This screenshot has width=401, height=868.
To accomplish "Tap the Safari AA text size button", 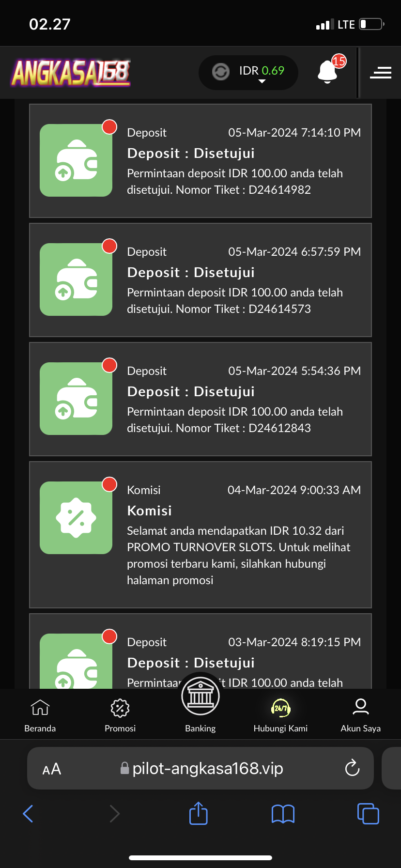I will click(x=52, y=769).
